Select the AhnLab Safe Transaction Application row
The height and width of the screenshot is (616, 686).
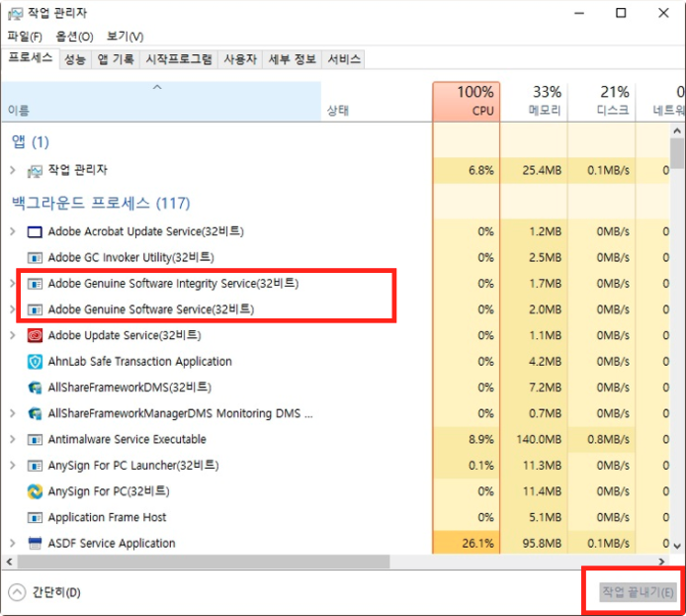[x=335, y=362]
